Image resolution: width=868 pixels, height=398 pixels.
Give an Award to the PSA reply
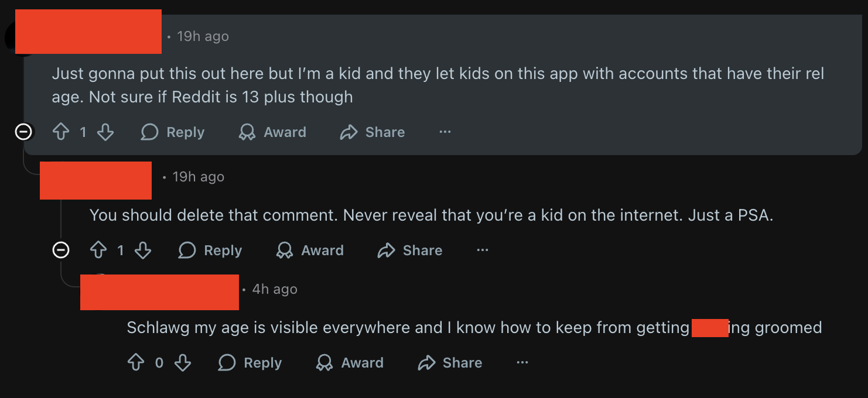(x=310, y=251)
